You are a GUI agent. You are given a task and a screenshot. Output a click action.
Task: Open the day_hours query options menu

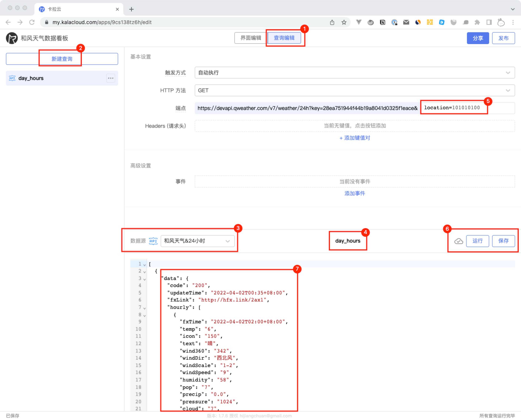coord(111,78)
